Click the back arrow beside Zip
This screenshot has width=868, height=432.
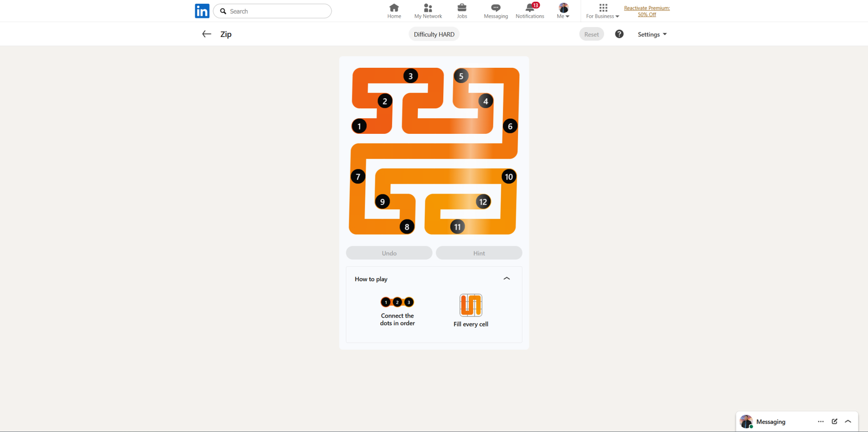click(206, 34)
